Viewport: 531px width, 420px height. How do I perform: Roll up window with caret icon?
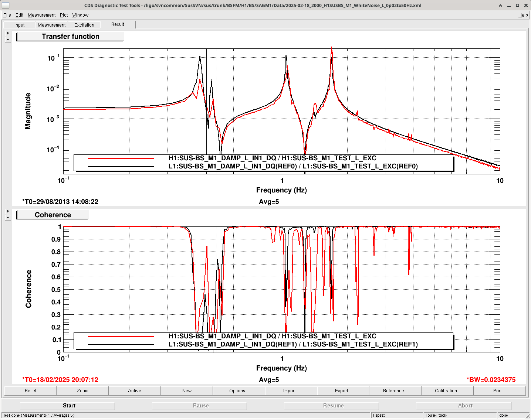point(500,6)
